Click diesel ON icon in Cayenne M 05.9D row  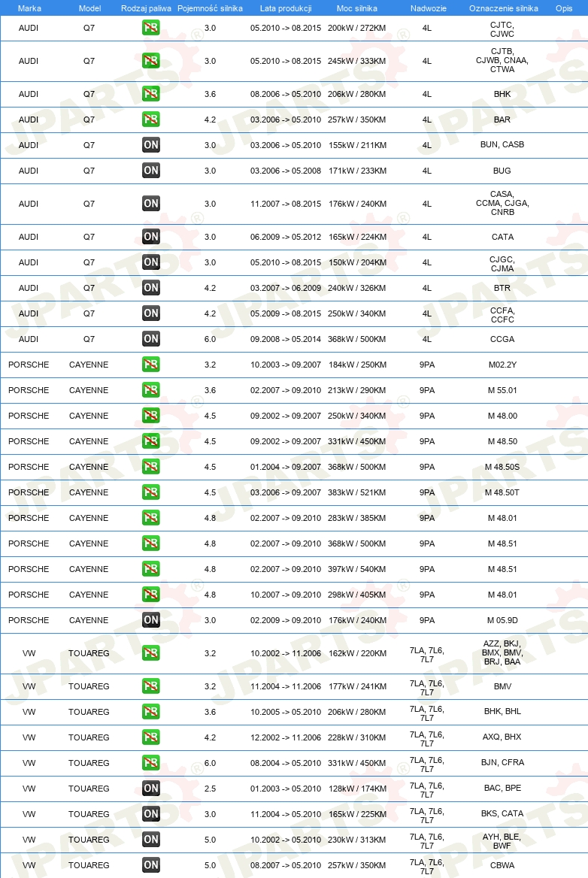(150, 620)
